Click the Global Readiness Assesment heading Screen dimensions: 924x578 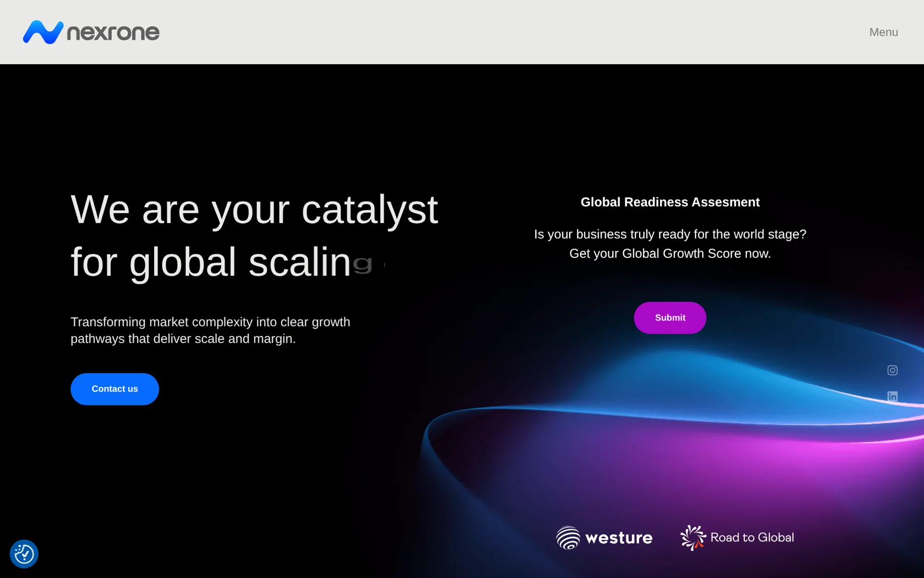coord(670,202)
